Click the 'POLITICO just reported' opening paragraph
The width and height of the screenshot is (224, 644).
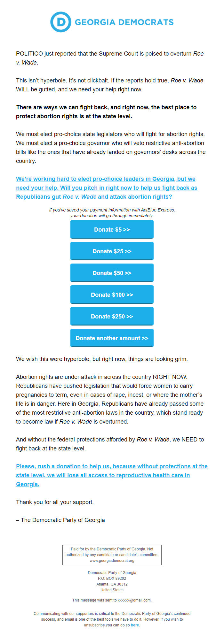[110, 58]
